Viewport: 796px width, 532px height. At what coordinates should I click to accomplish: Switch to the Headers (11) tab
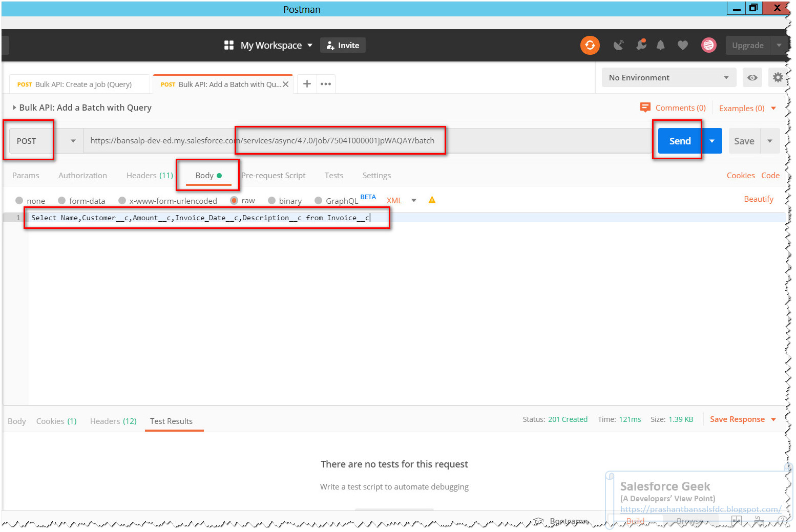[150, 175]
